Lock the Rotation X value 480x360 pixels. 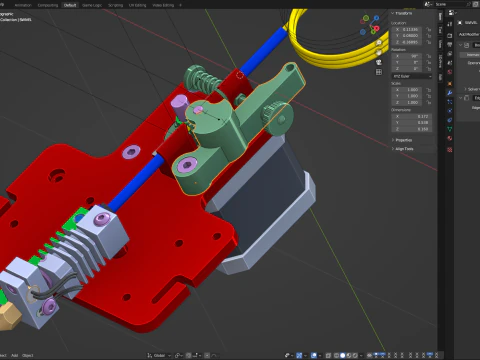[428, 56]
